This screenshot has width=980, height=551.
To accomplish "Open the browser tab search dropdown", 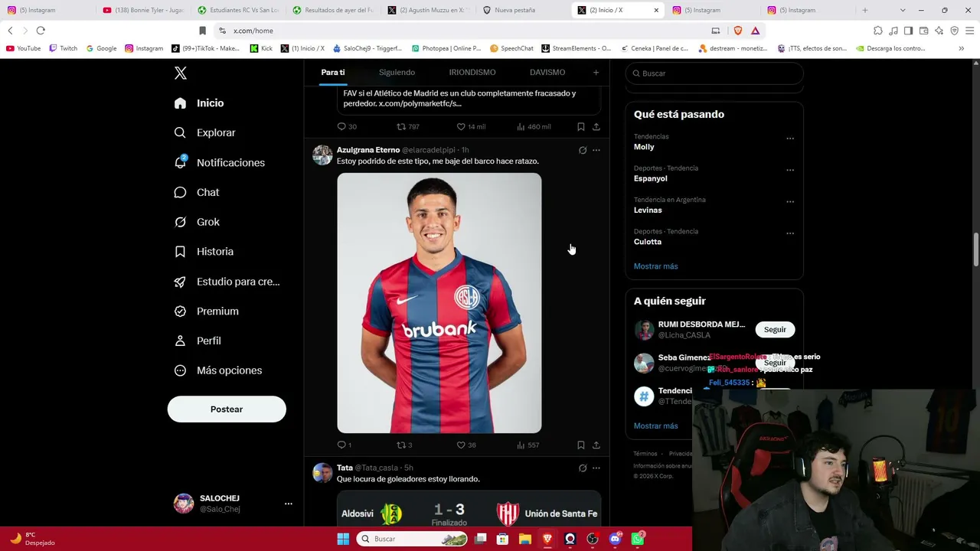I will click(903, 10).
